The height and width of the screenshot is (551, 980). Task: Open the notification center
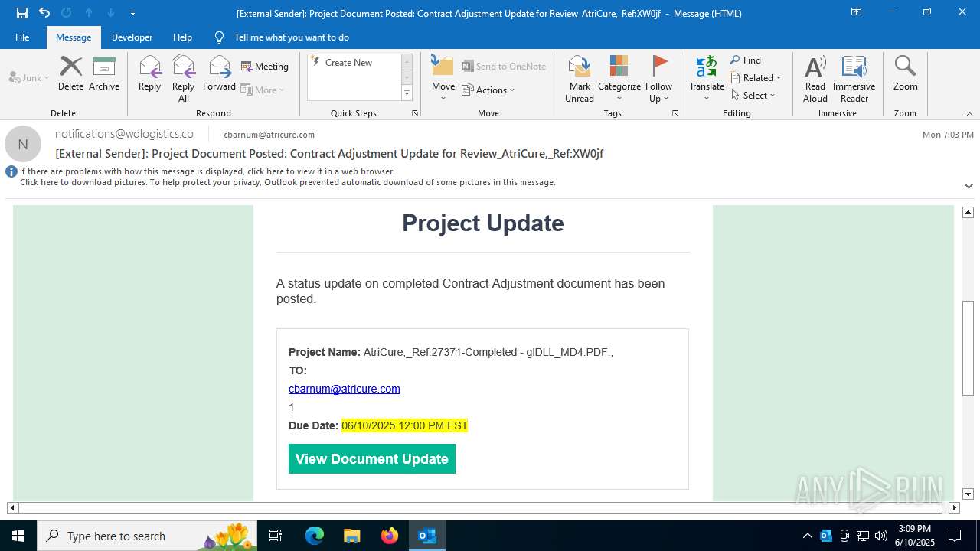tap(955, 536)
